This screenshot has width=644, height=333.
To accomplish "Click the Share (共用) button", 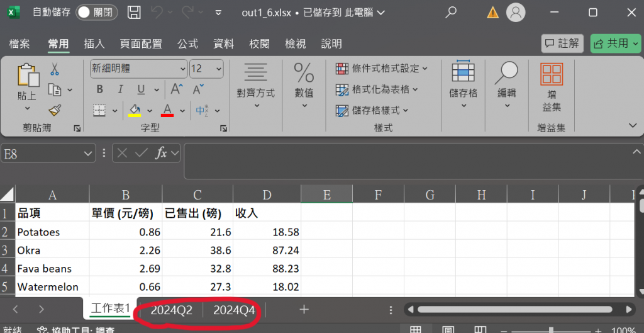I will click(x=615, y=43).
